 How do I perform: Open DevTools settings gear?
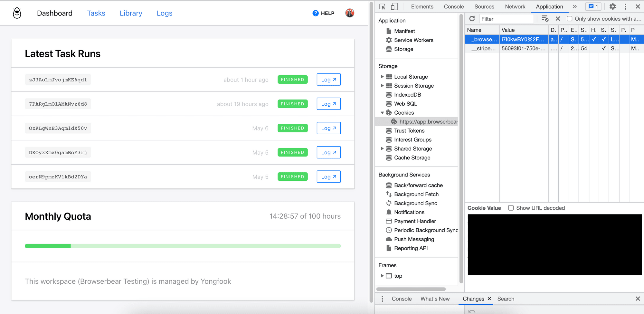(x=613, y=6)
